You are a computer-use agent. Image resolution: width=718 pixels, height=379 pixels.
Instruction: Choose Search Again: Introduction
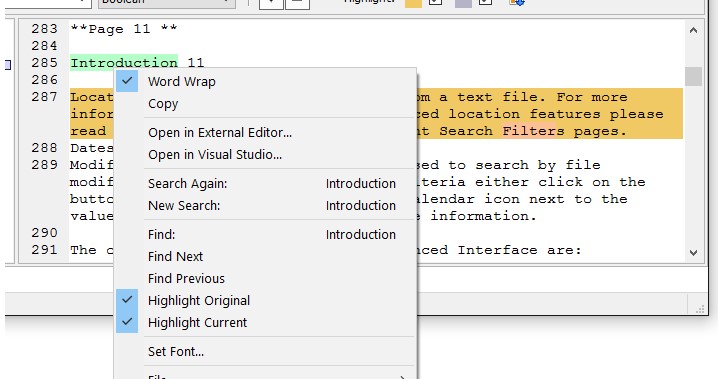click(x=266, y=183)
